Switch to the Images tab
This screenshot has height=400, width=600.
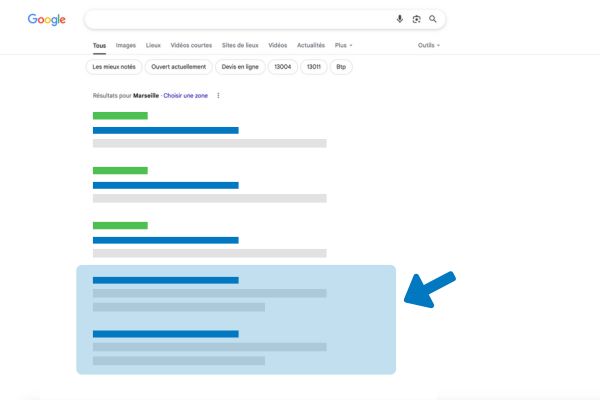126,45
